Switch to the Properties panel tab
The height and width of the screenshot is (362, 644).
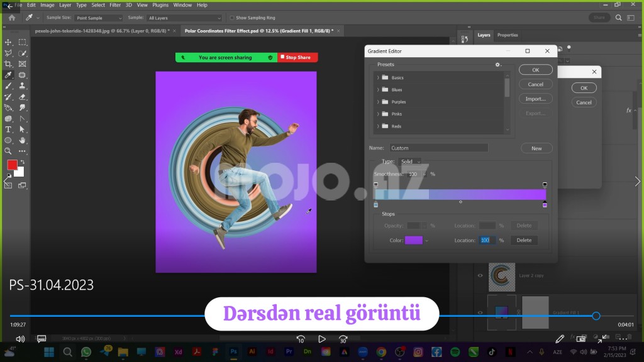click(x=508, y=35)
